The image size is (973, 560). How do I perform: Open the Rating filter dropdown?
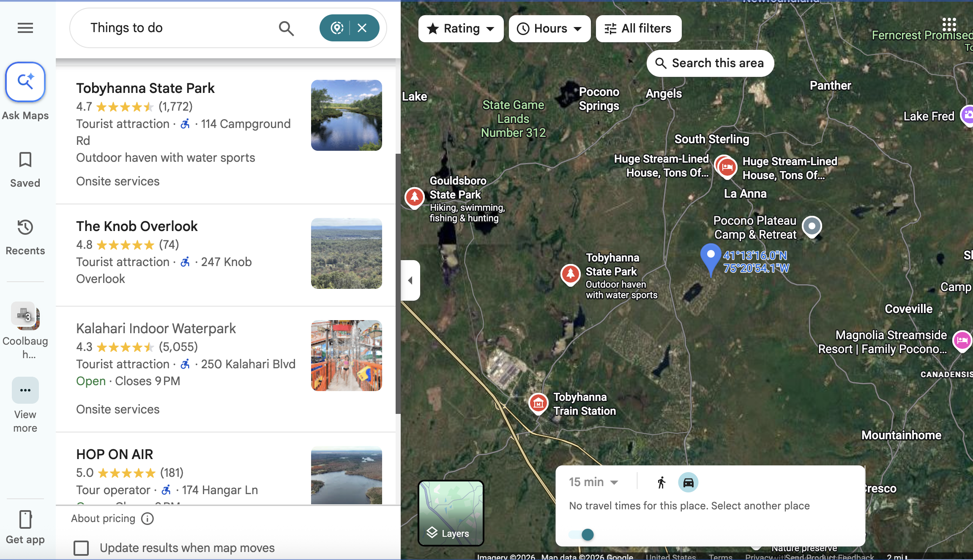(461, 29)
